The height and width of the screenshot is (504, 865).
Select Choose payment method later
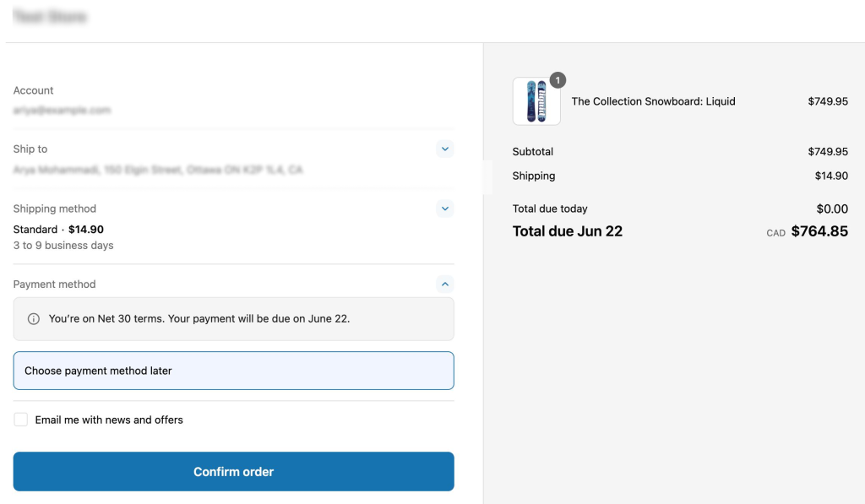coord(233,370)
